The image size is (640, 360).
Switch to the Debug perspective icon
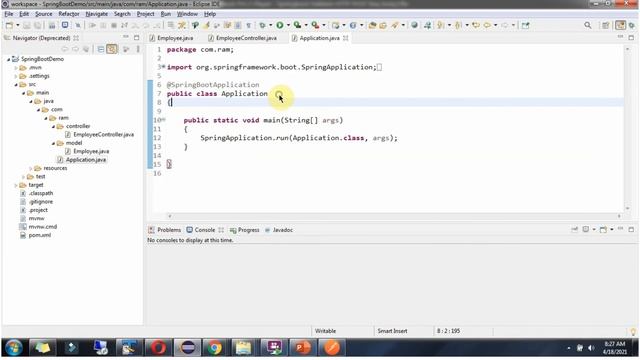(x=632, y=25)
